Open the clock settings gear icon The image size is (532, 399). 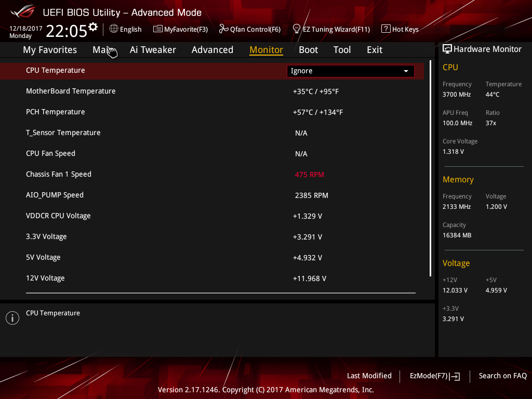pyautogui.click(x=93, y=27)
